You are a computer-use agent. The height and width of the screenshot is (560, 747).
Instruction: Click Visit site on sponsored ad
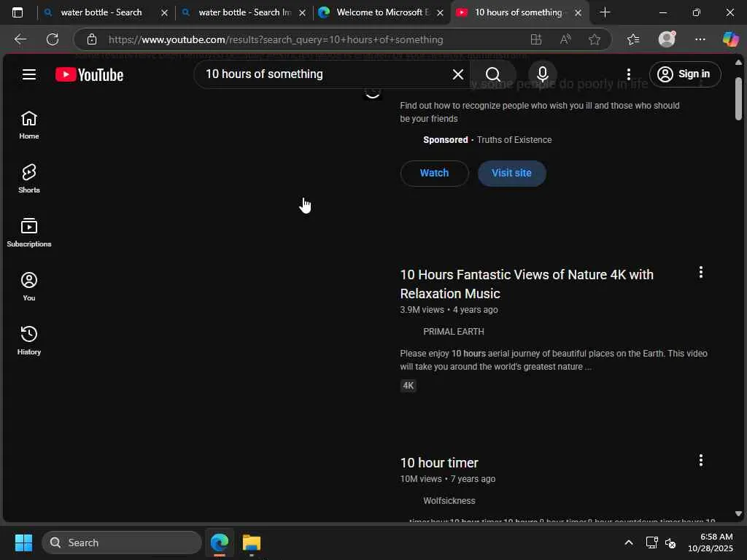(x=511, y=173)
